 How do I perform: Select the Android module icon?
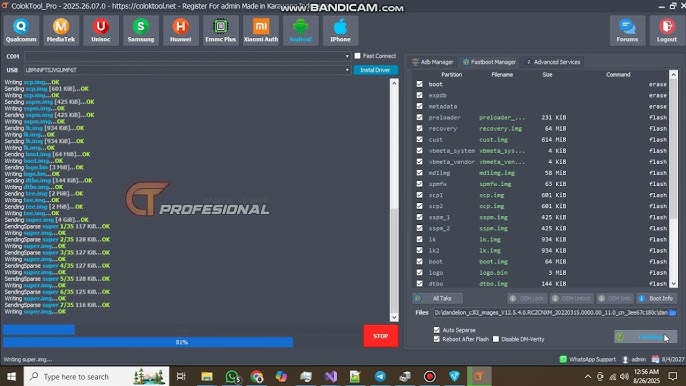coord(301,30)
